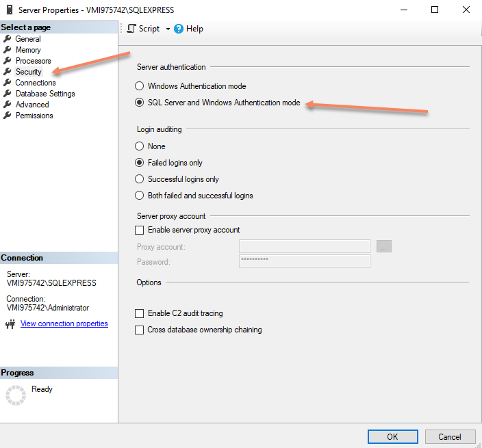
Task: Dismiss dialog with Cancel button
Action: pos(450,436)
